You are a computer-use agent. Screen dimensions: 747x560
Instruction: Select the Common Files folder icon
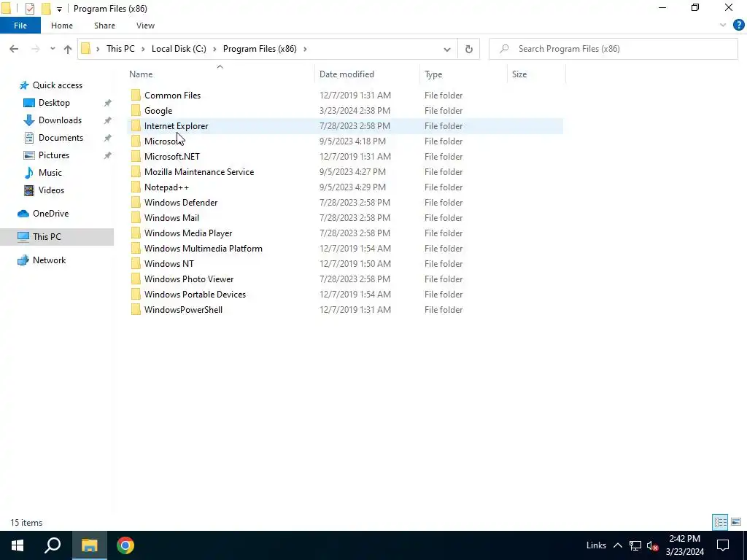pyautogui.click(x=136, y=96)
